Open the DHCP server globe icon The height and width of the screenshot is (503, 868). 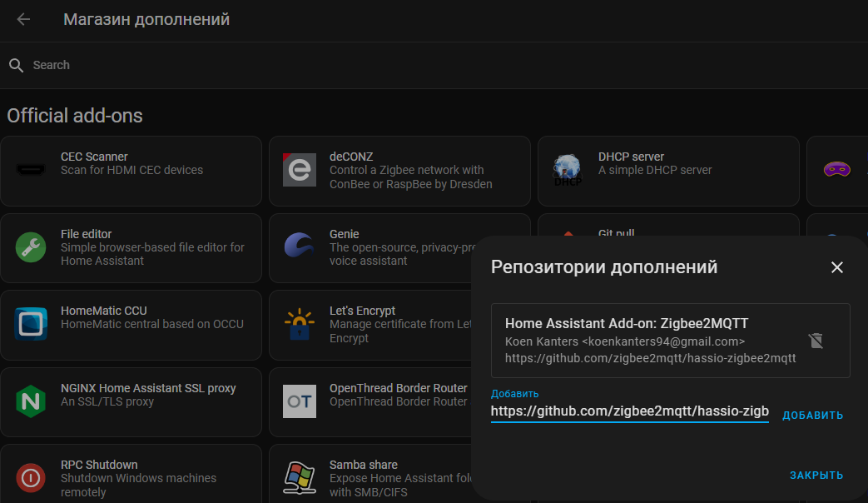[x=568, y=170]
